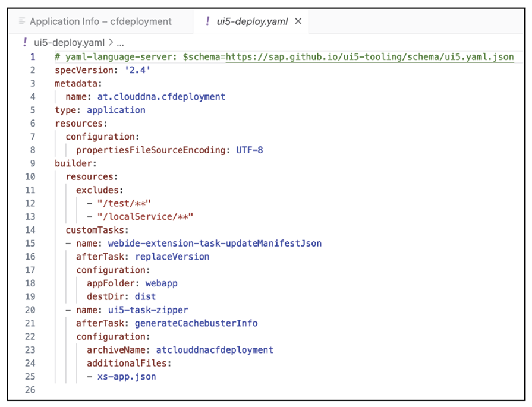Expand the breadcrumb chevron after ui5-deploy.yaml

coord(111,42)
